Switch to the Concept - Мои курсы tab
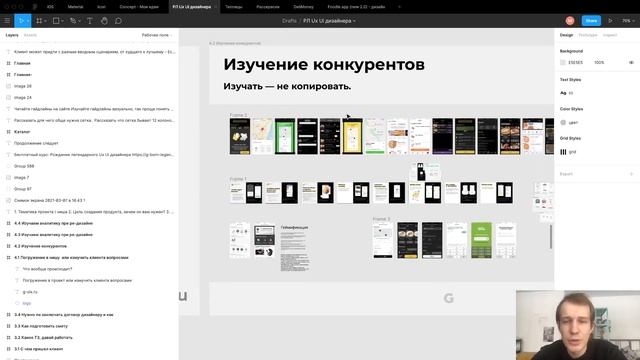 tap(139, 7)
